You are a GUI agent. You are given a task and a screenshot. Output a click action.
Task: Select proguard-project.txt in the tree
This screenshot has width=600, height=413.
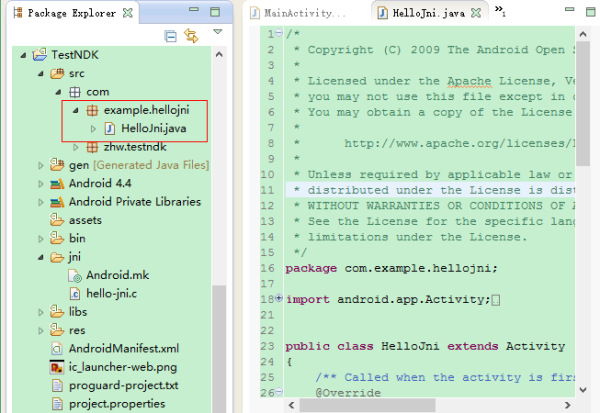pos(124,385)
